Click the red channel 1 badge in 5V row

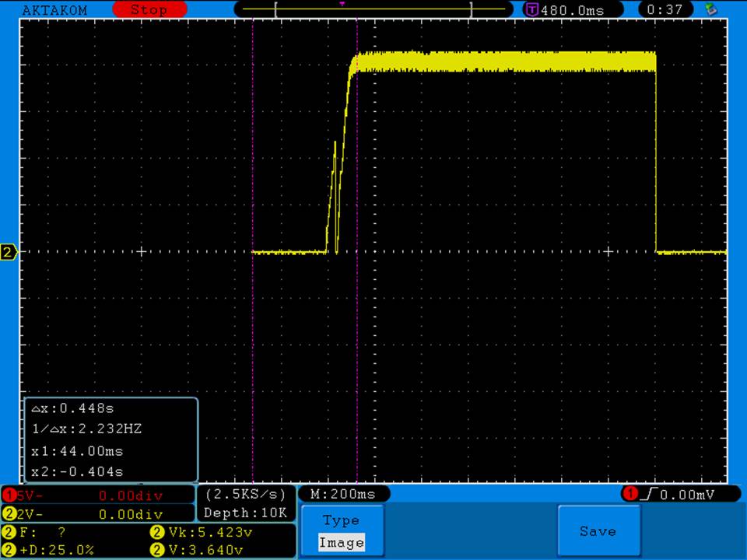(x=9, y=495)
